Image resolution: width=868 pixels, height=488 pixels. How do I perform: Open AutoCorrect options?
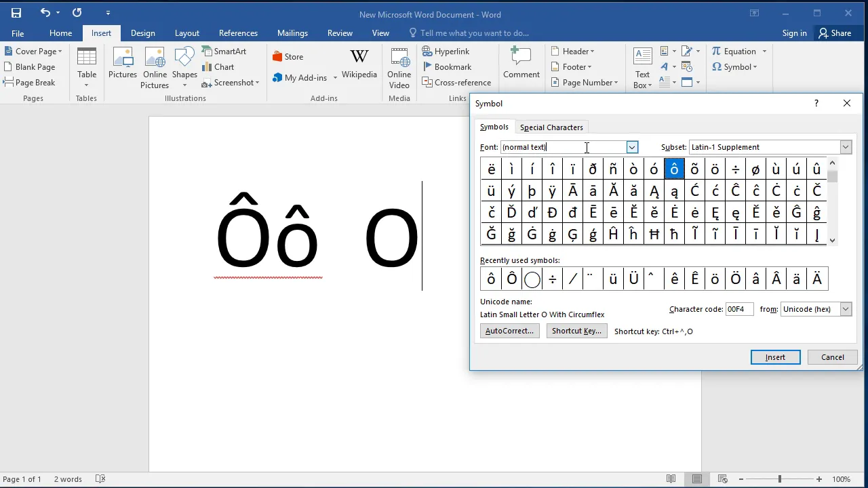509,331
